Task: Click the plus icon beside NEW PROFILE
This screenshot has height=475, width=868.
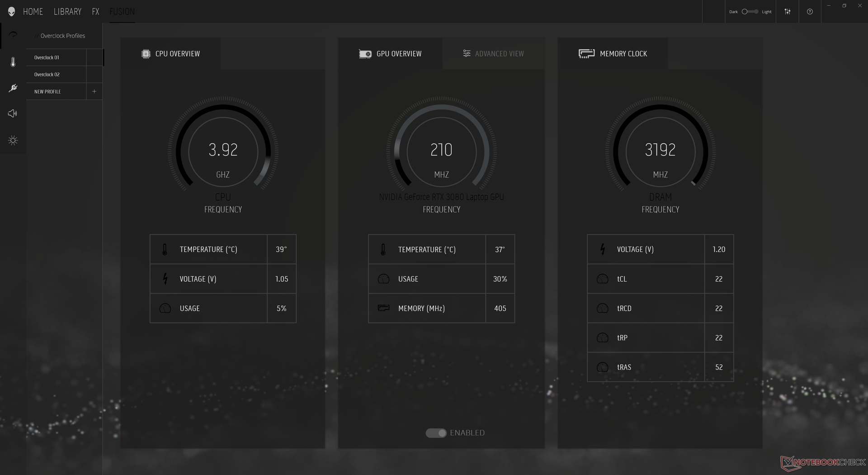Action: coord(94,91)
